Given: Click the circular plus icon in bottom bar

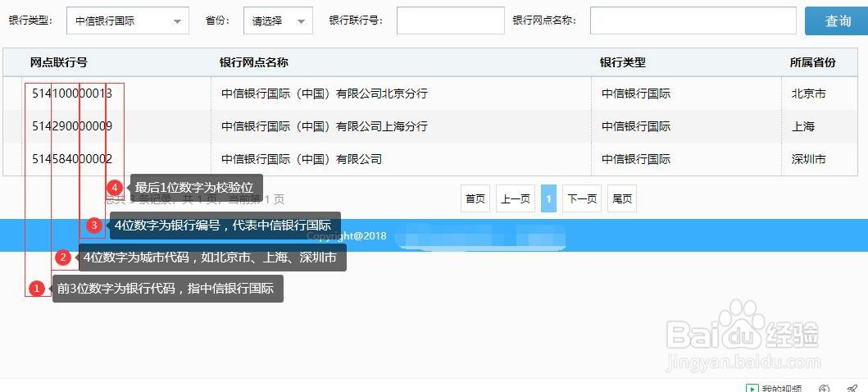Looking at the screenshot, I should pos(825,388).
